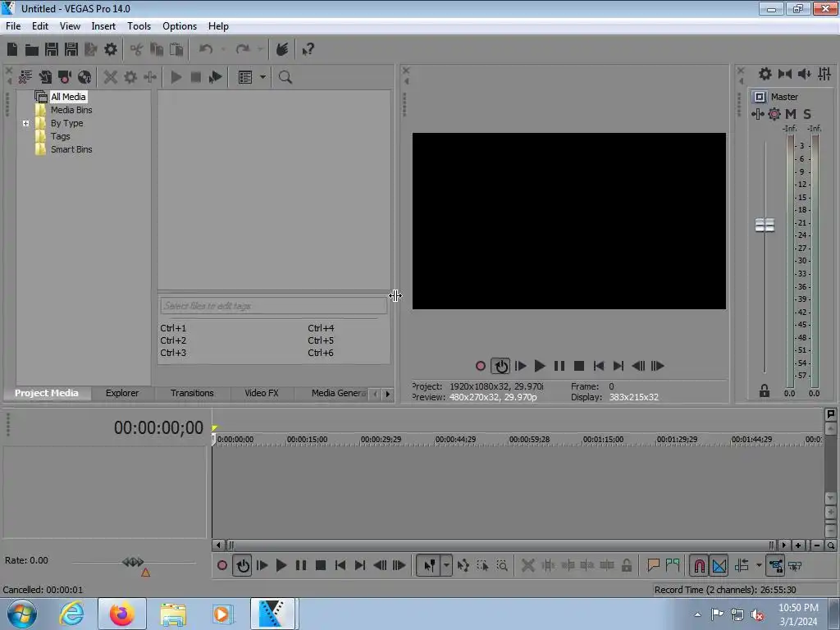The image size is (840, 630).
Task: Click the Save As toolbar icon
Action: (71, 49)
